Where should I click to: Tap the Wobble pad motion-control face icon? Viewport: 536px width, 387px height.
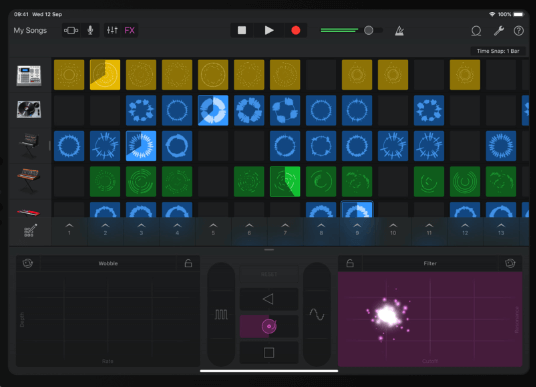[x=28, y=263]
